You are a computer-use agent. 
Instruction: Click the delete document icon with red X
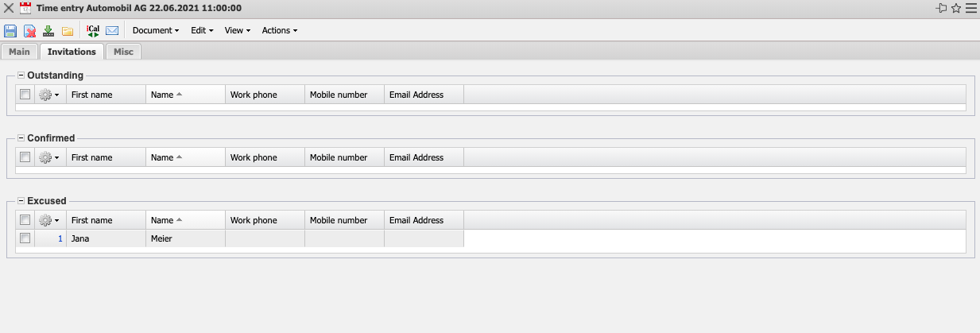click(29, 31)
